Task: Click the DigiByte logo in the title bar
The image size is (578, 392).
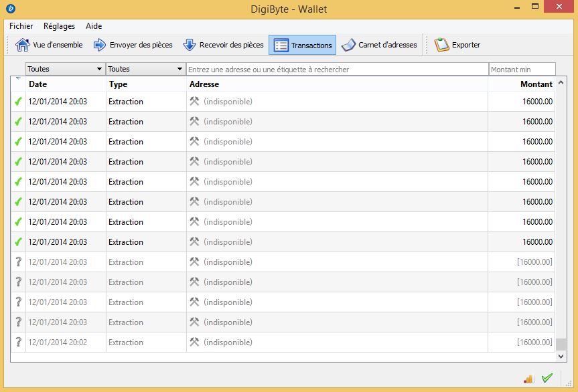Action: 11,8
